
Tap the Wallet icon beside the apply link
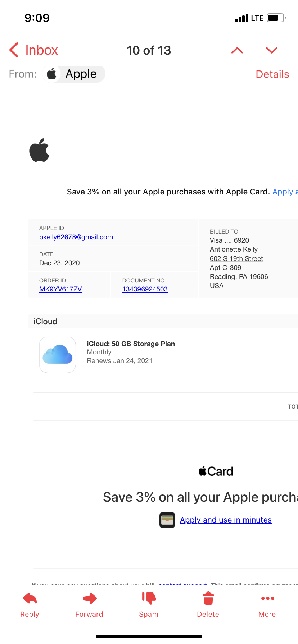click(167, 520)
